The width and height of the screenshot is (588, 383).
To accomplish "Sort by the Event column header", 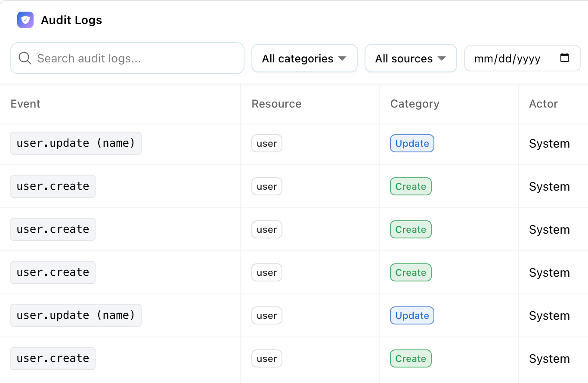I will point(25,104).
